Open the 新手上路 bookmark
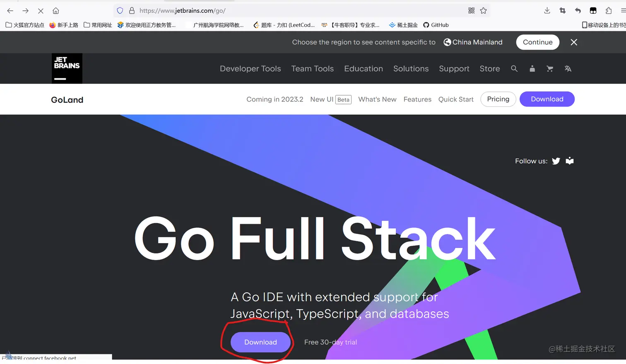Image resolution: width=626 pixels, height=364 pixels. click(64, 25)
